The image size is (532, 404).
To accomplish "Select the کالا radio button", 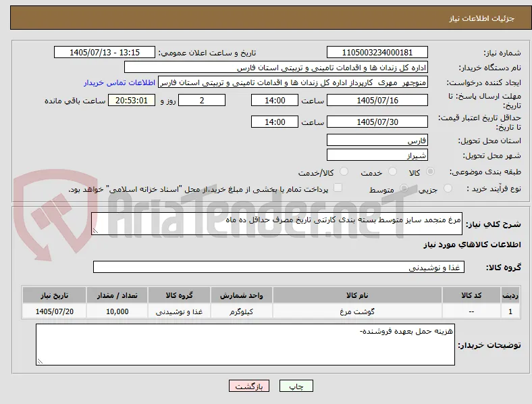I will click(430, 172).
